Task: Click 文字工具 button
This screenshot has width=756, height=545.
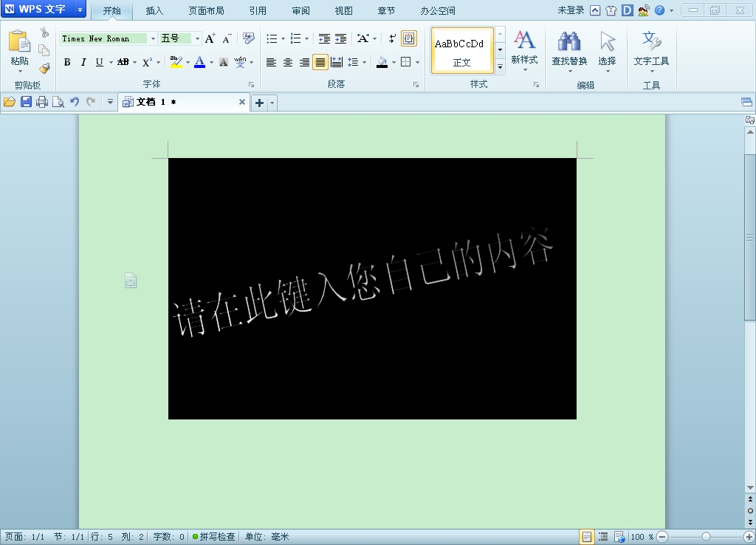Action: coord(651,52)
